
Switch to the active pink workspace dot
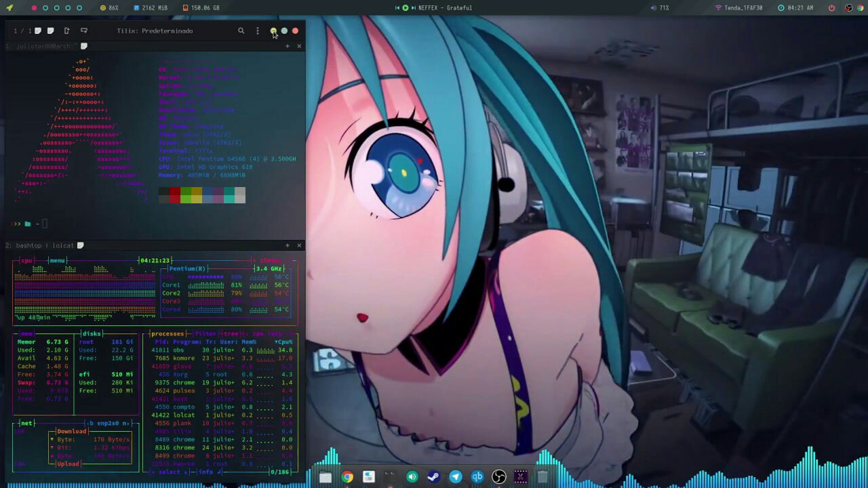tap(34, 8)
